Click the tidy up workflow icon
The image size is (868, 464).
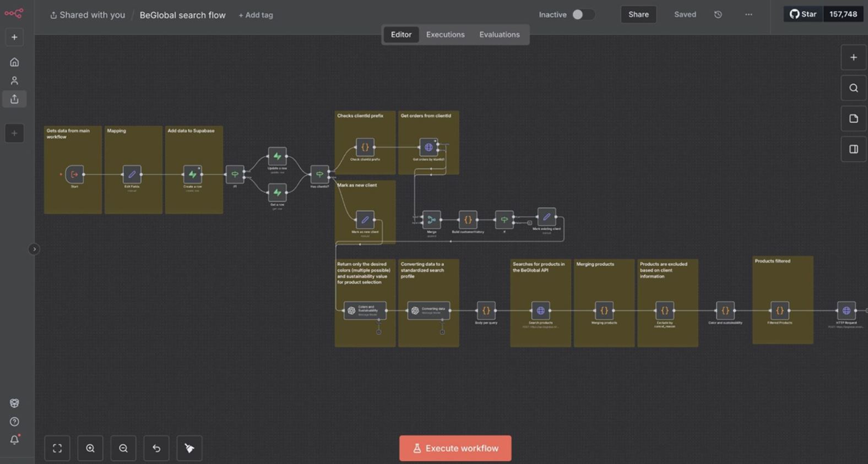click(189, 448)
